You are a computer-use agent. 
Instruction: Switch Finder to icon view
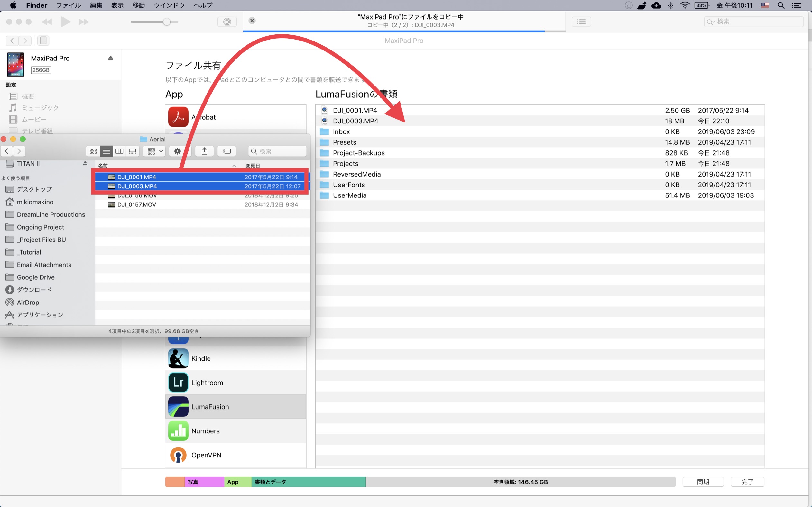pos(93,151)
